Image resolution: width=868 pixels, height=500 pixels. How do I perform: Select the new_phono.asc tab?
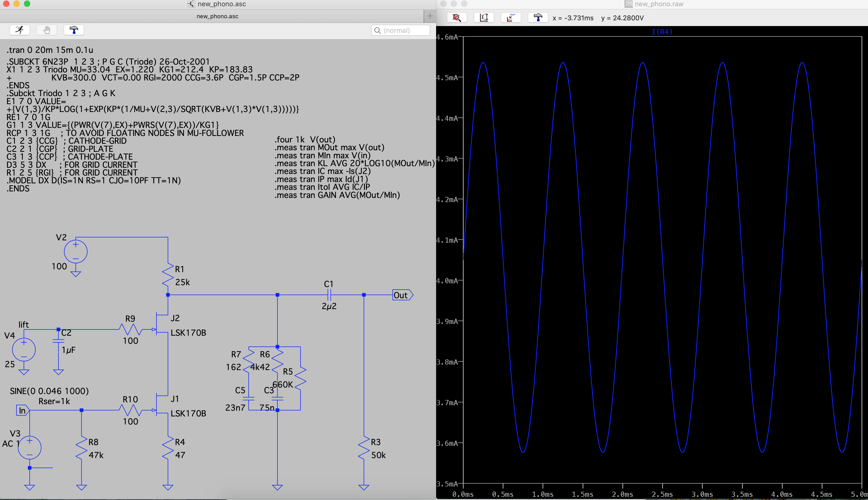point(217,16)
